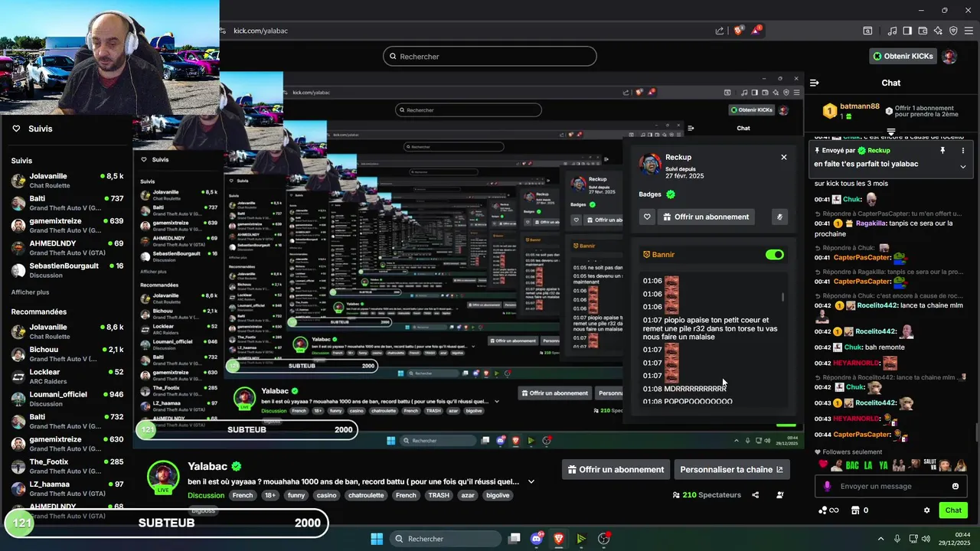
Task: Click the taskbar microphone tray icon
Action: (897, 539)
